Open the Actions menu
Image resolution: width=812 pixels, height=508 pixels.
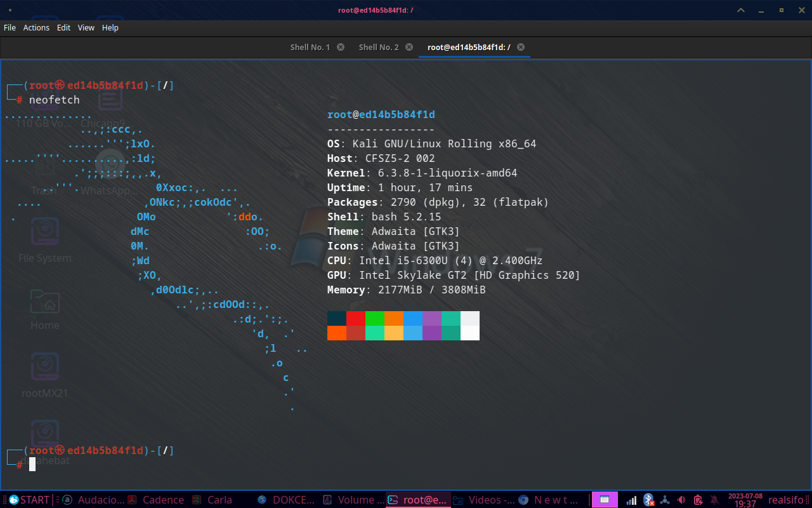(36, 28)
